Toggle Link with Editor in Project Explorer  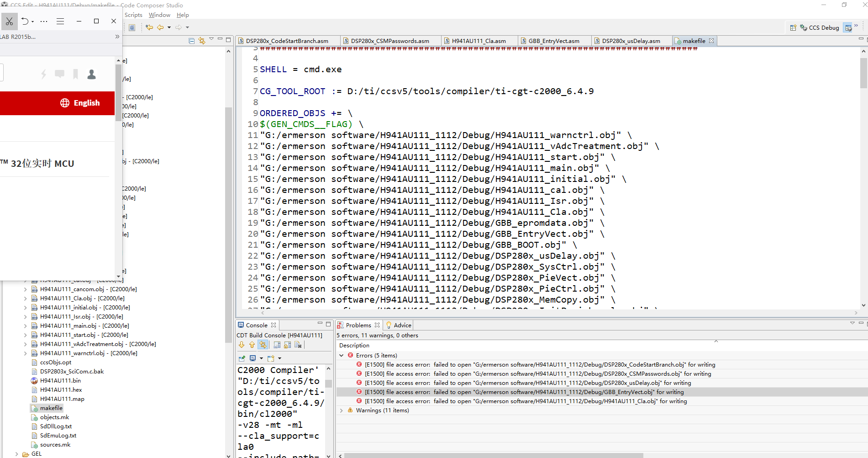(202, 41)
